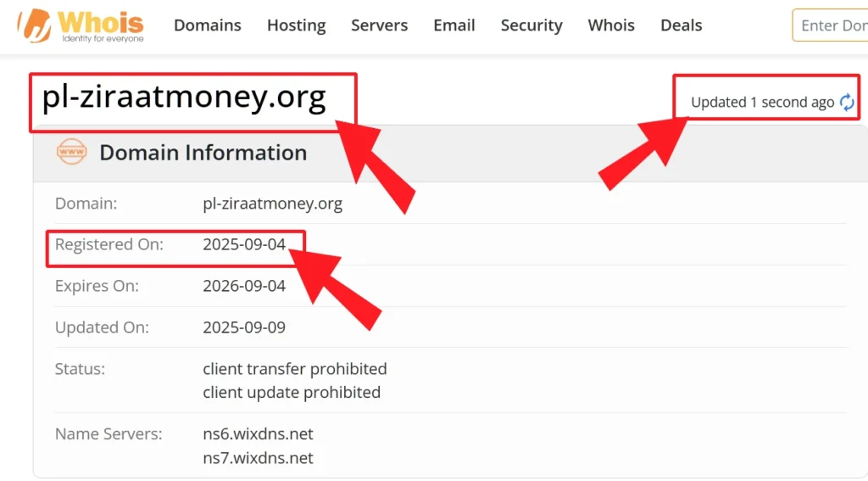The image size is (868, 481).
Task: Open the Hosting menu
Action: [296, 25]
